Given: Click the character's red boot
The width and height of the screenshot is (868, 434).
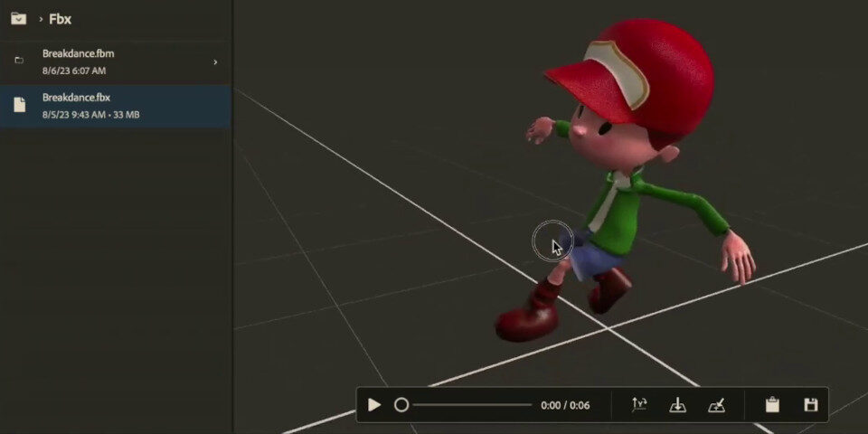Looking at the screenshot, I should point(529,318).
